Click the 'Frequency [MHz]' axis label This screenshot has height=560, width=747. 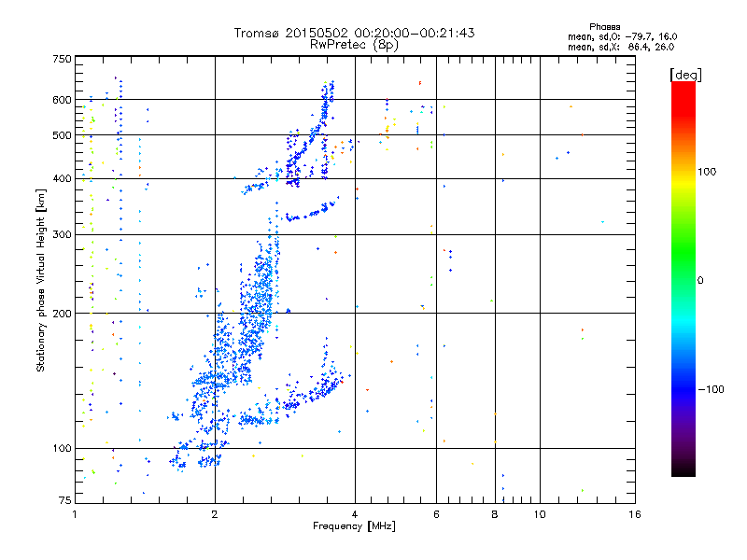tap(354, 526)
